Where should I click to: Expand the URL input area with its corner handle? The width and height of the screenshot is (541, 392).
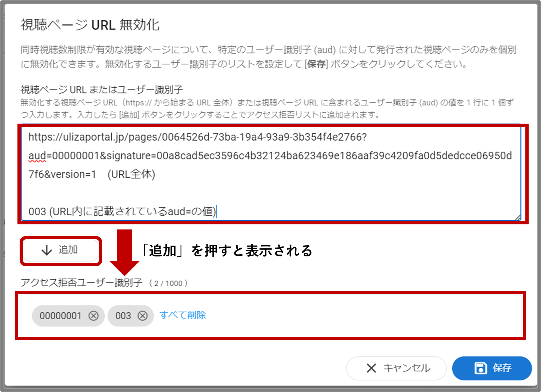click(518, 217)
